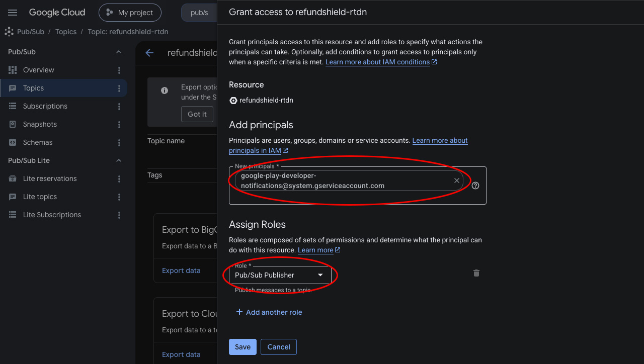644x364 pixels.
Task: Open Learn more link under Assign Roles
Action: pos(319,250)
